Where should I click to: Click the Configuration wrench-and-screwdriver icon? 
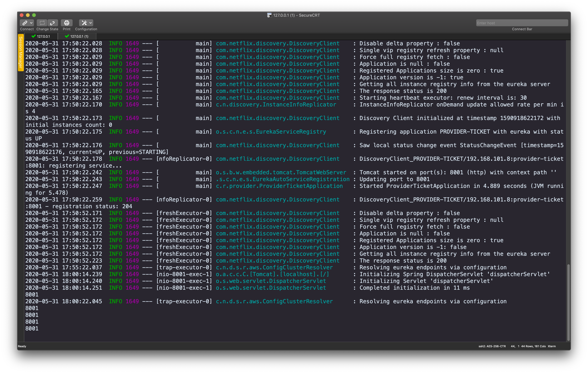[84, 23]
